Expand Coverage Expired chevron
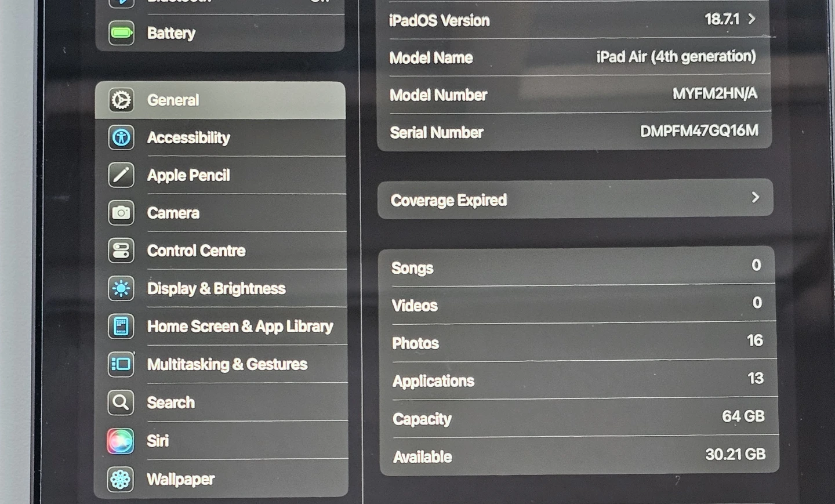Image resolution: width=835 pixels, height=504 pixels. coord(756,198)
